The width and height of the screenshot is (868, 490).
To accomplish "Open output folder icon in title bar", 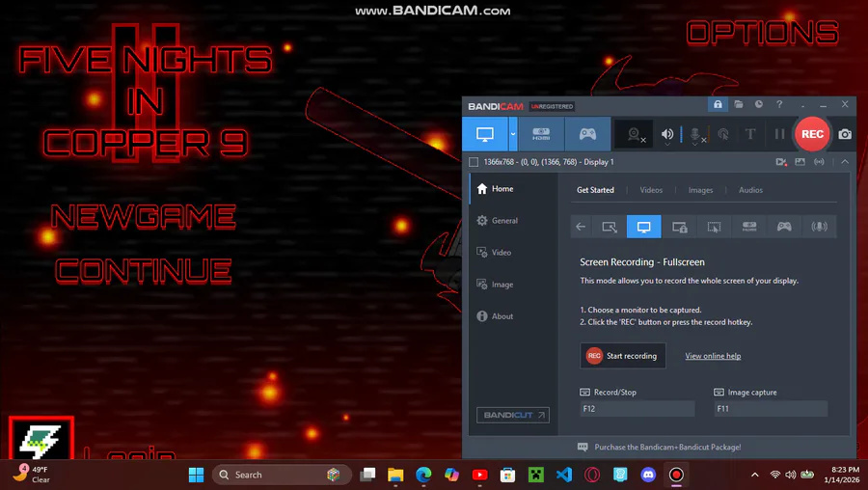I will click(739, 104).
